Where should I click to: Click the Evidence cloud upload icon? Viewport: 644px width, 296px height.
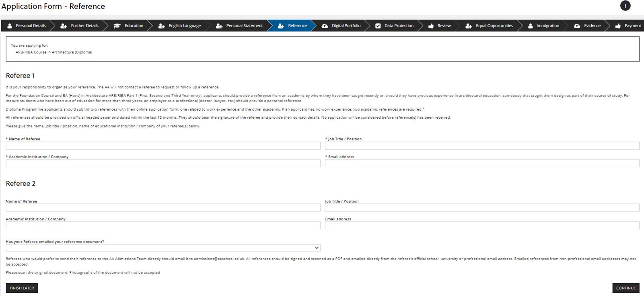tap(577, 26)
